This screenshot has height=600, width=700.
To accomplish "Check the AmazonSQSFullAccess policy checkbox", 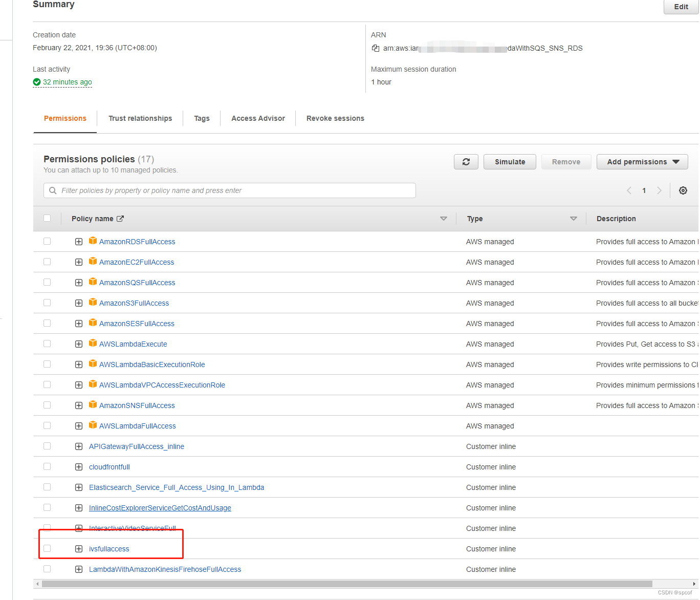I will pos(47,282).
